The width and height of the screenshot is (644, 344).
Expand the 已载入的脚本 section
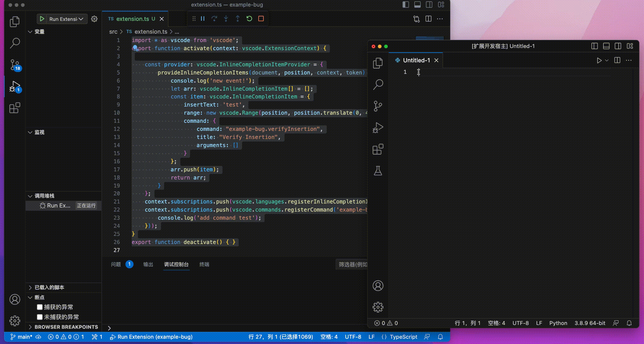[x=63, y=288]
